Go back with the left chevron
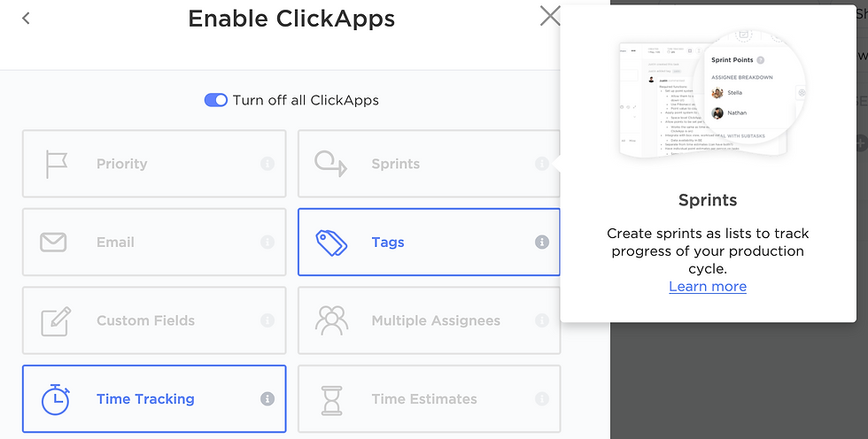 (26, 19)
